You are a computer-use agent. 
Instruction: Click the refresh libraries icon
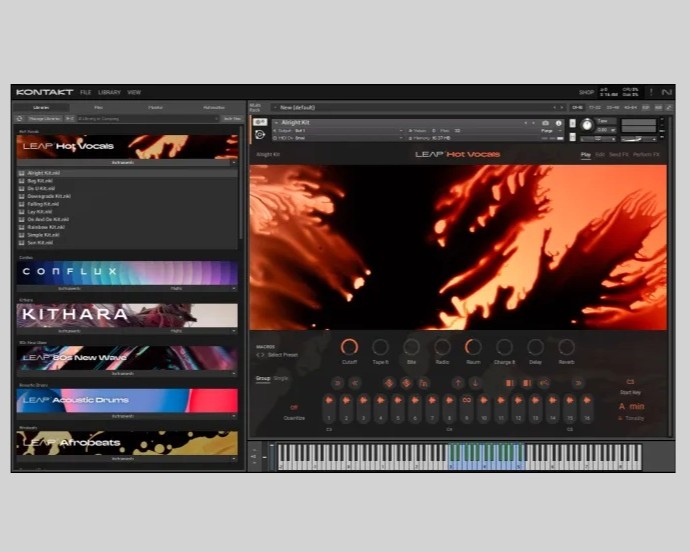pyautogui.click(x=20, y=118)
